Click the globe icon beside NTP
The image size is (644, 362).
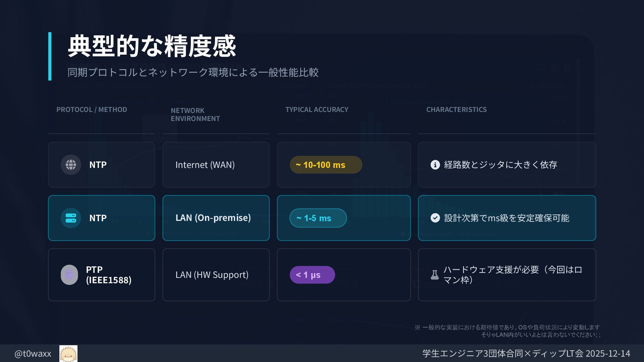coord(71,165)
